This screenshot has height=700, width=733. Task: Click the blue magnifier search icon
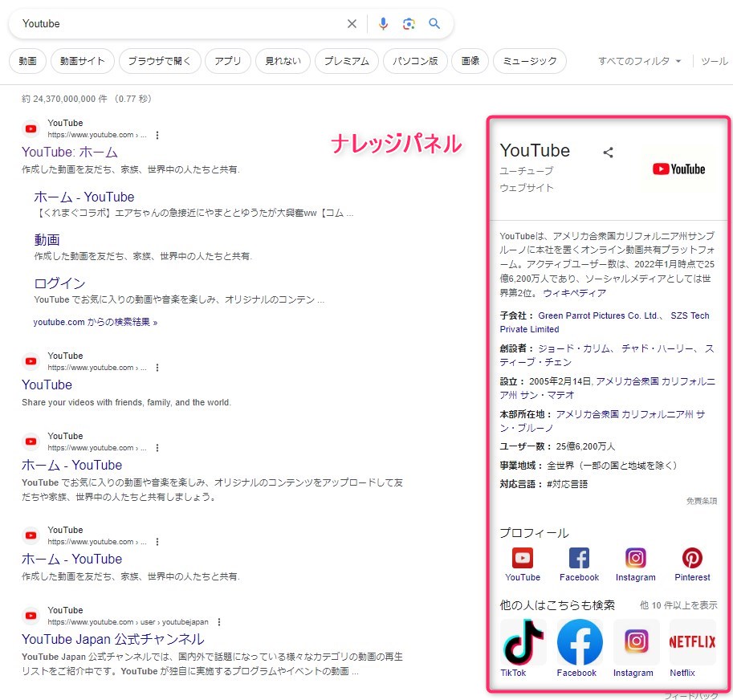click(x=434, y=24)
